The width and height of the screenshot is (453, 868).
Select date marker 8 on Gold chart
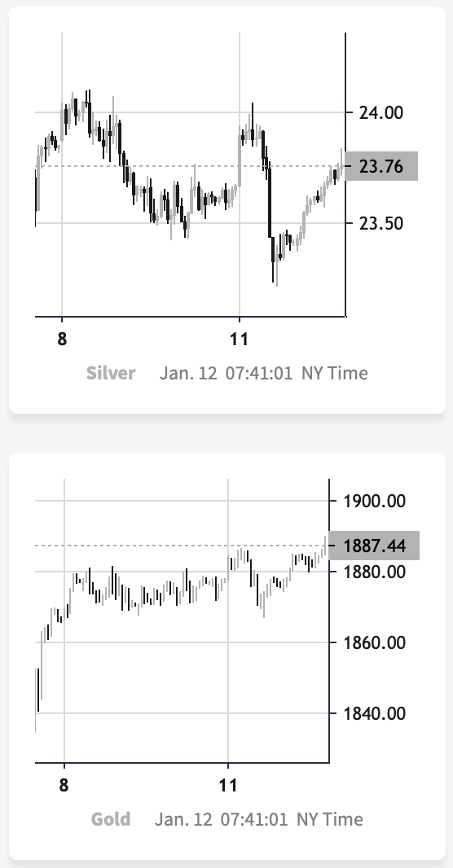(64, 785)
